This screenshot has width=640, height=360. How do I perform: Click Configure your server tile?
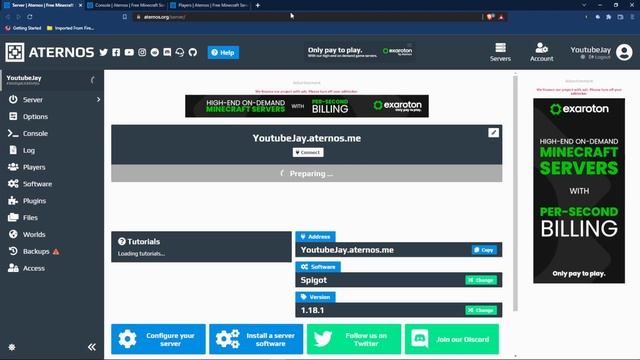pos(158,339)
